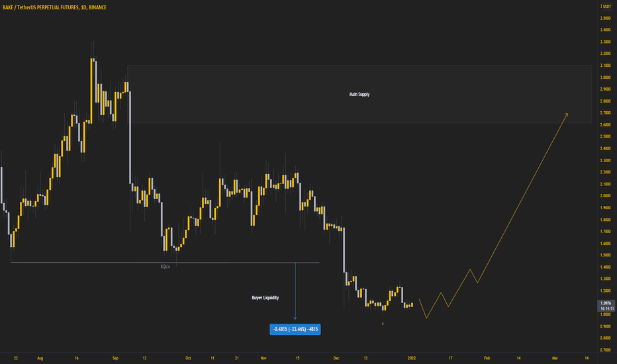Click the Feb date label on the time axis
Image resolution: width=617 pixels, height=364 pixels.
click(487, 358)
